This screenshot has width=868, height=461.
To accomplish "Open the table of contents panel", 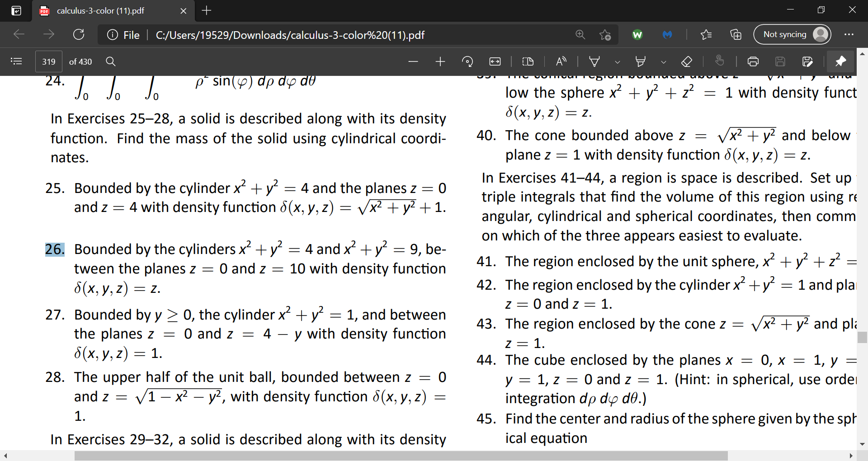I will [x=17, y=61].
